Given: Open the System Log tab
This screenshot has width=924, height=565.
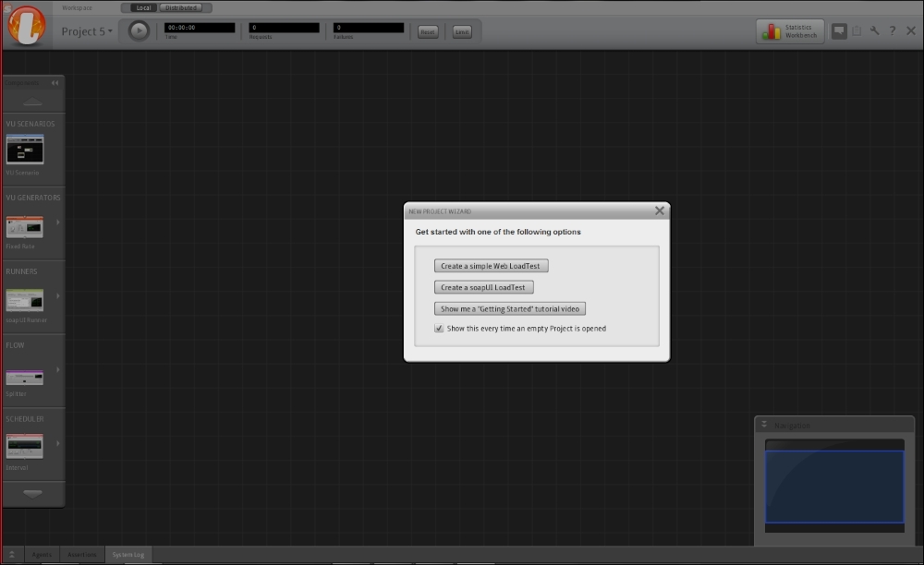Looking at the screenshot, I should point(128,555).
